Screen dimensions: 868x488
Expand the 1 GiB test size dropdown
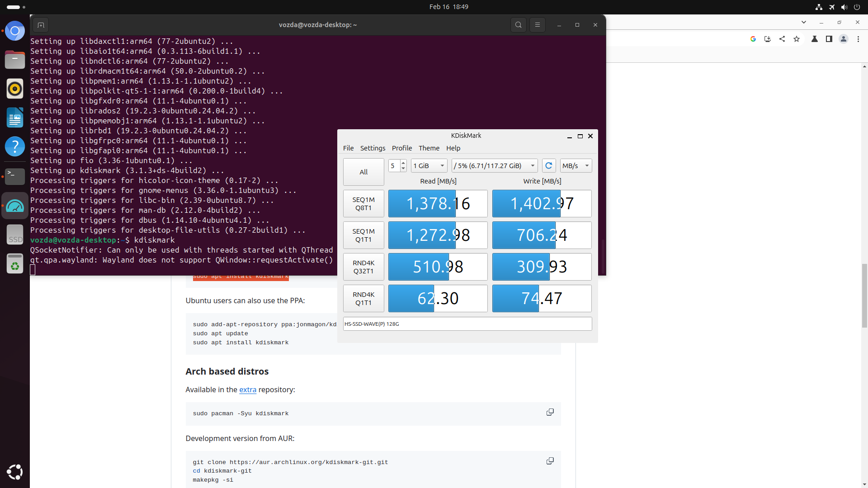[x=429, y=166]
